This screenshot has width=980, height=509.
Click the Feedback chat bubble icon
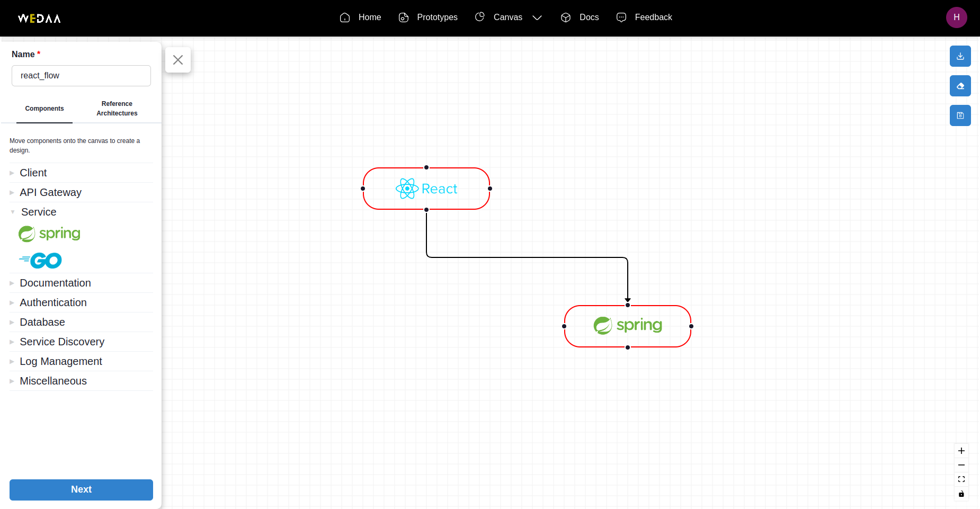(621, 17)
